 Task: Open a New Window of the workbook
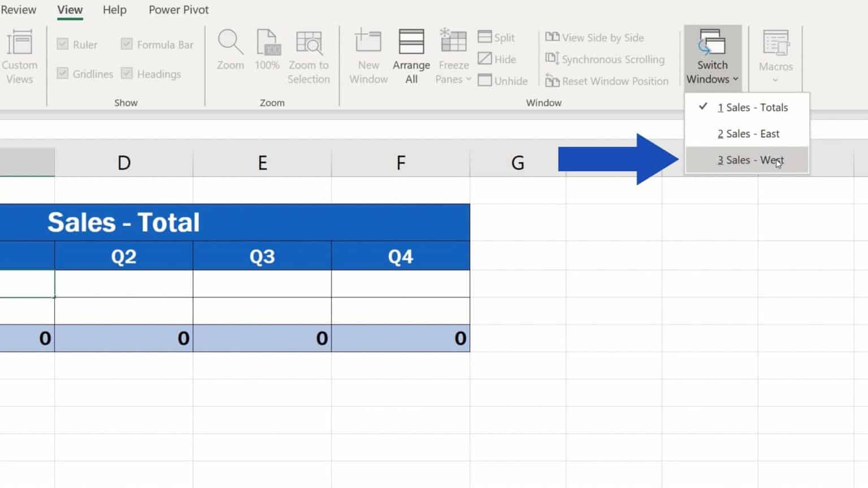coord(367,56)
